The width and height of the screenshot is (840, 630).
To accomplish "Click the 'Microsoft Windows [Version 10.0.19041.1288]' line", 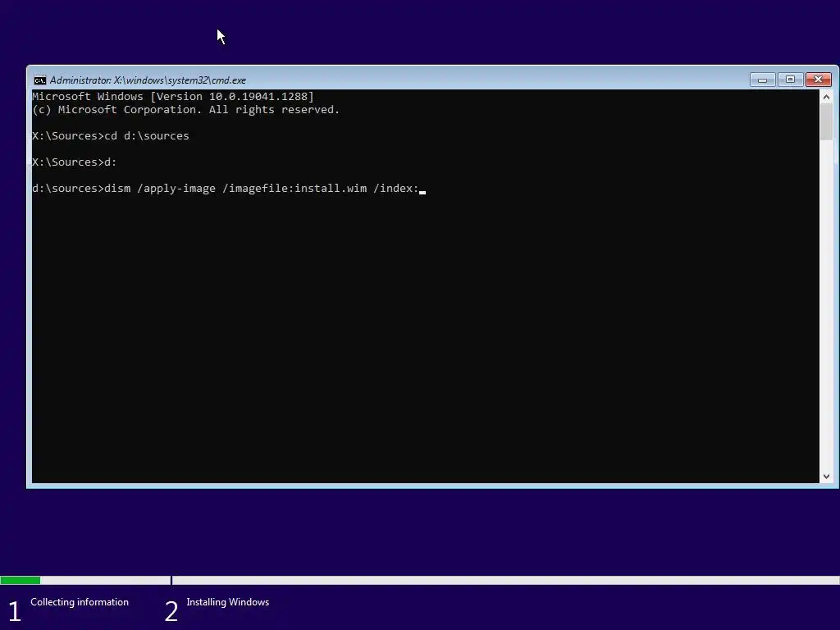I will [173, 97].
